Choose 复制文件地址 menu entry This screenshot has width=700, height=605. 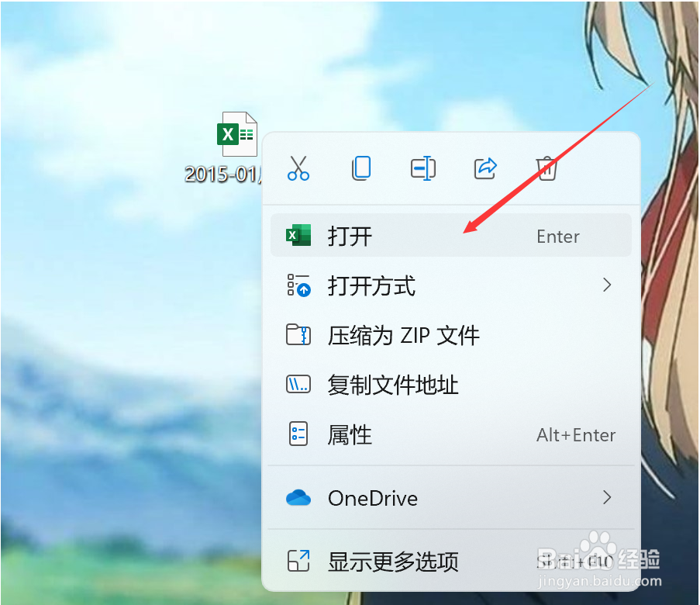click(x=451, y=385)
